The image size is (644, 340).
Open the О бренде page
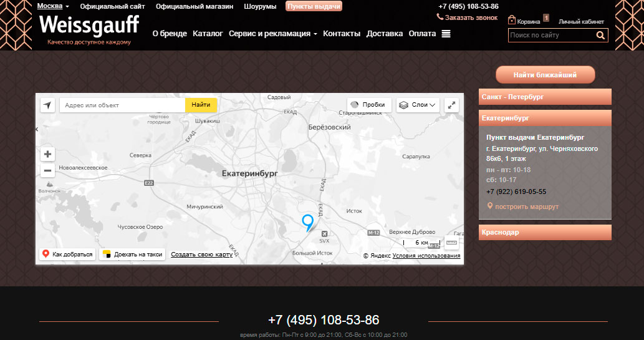point(170,34)
